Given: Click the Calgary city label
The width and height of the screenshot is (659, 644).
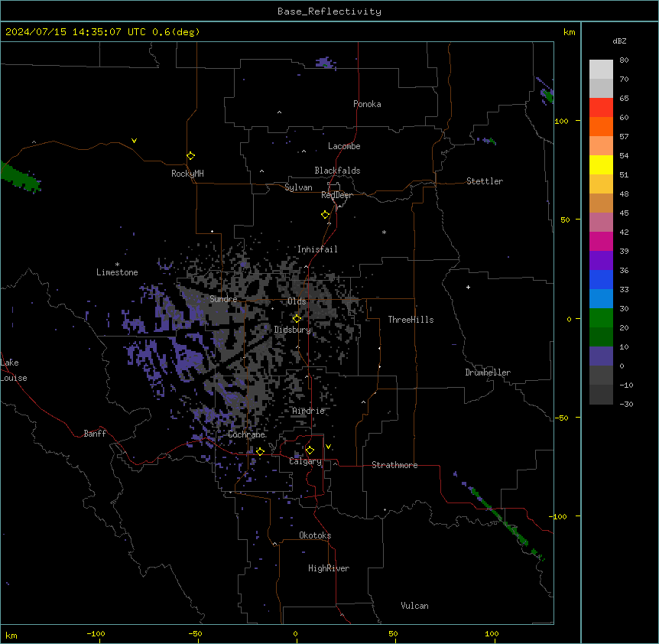Looking at the screenshot, I should tap(305, 461).
